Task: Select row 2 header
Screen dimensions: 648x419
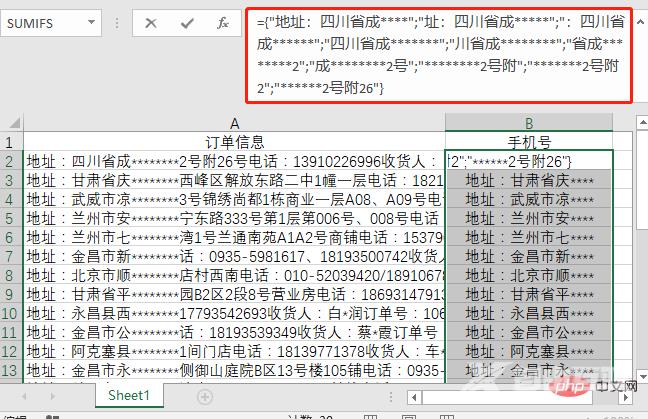Action: (x=12, y=161)
